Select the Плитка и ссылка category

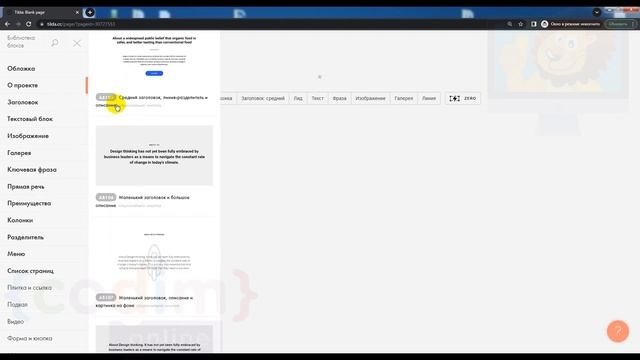(29, 288)
